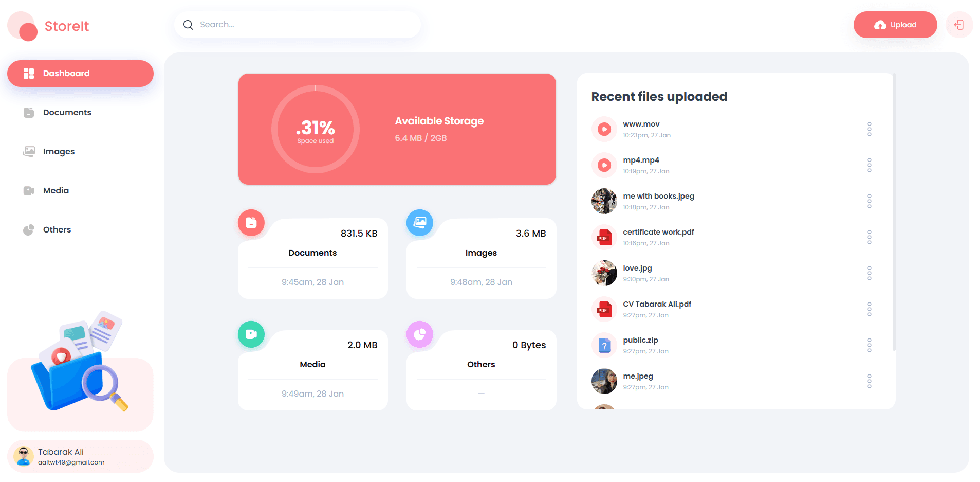Click the Images card blue icon
The height and width of the screenshot is (482, 980).
click(x=420, y=223)
